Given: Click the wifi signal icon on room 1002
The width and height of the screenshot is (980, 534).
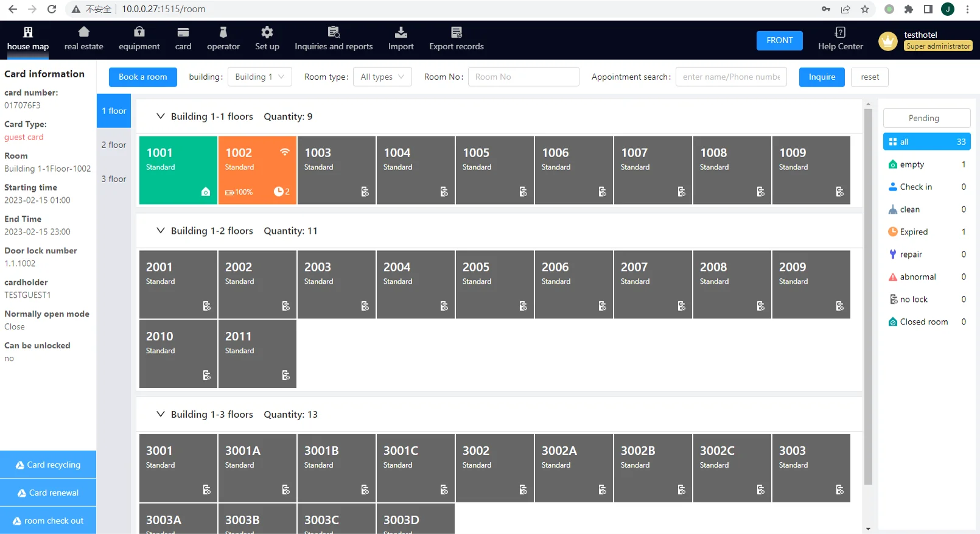Looking at the screenshot, I should click(x=284, y=152).
